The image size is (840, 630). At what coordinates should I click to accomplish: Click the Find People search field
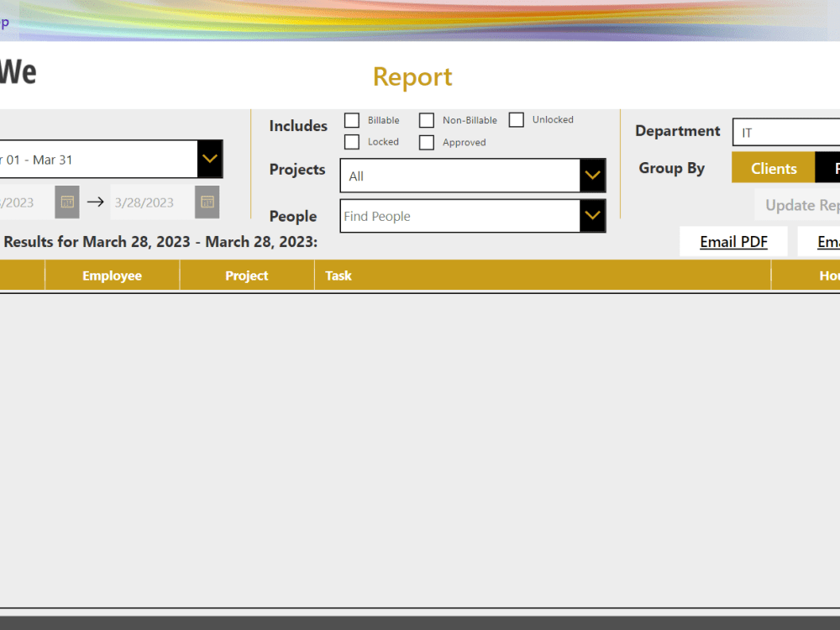pos(460,216)
